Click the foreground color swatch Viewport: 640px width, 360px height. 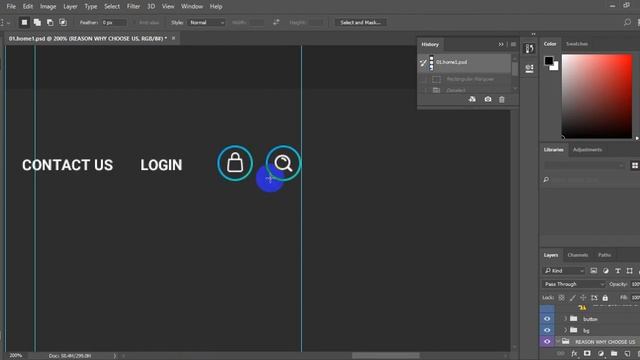[x=549, y=61]
